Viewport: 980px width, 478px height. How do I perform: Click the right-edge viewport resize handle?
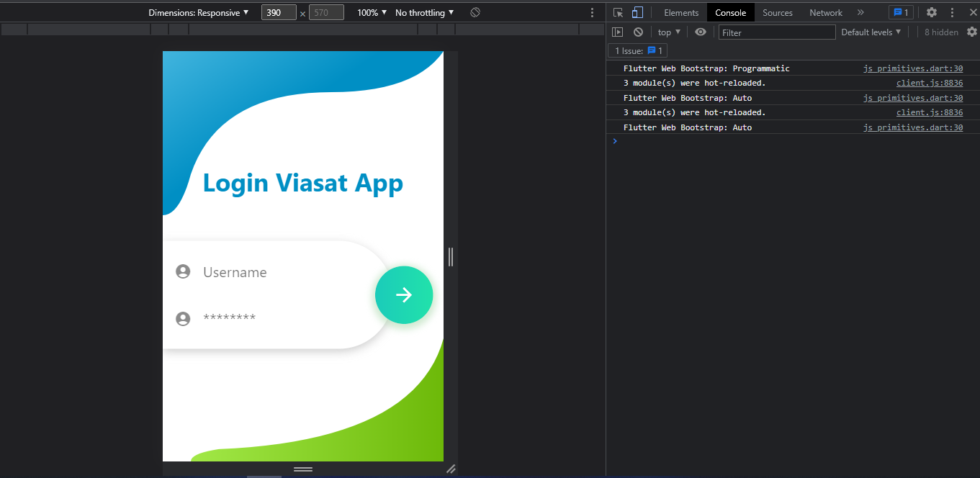[x=451, y=256]
